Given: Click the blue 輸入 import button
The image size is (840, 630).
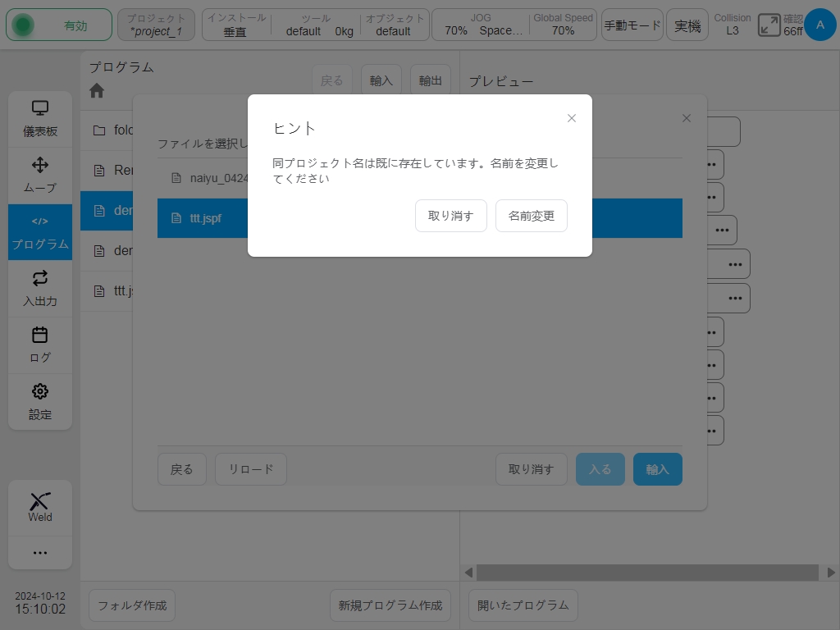Looking at the screenshot, I should (657, 469).
